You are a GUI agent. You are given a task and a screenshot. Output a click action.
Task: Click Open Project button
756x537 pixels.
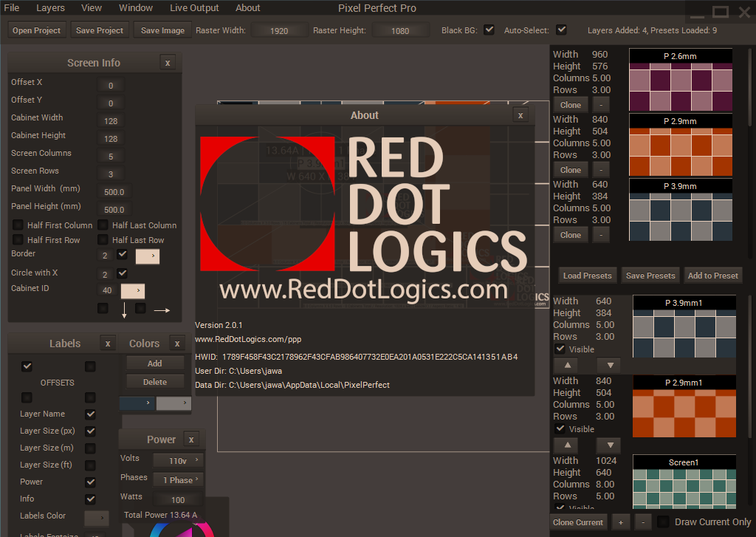point(37,30)
